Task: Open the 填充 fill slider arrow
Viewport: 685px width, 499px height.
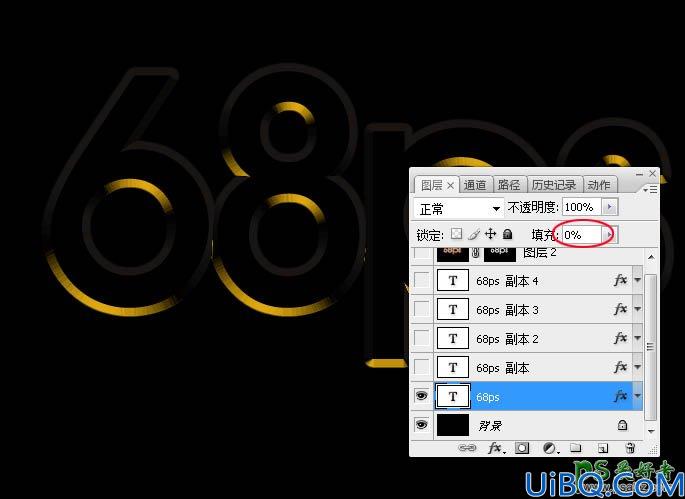Action: [610, 235]
